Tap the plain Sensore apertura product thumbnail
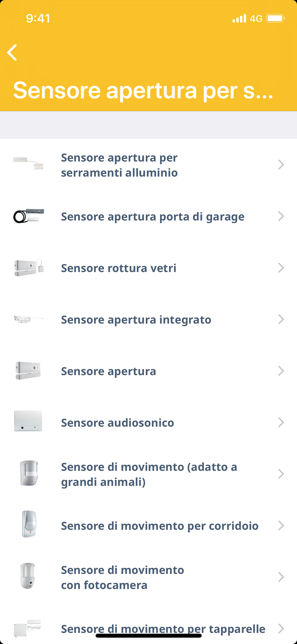297x644 pixels. point(28,371)
